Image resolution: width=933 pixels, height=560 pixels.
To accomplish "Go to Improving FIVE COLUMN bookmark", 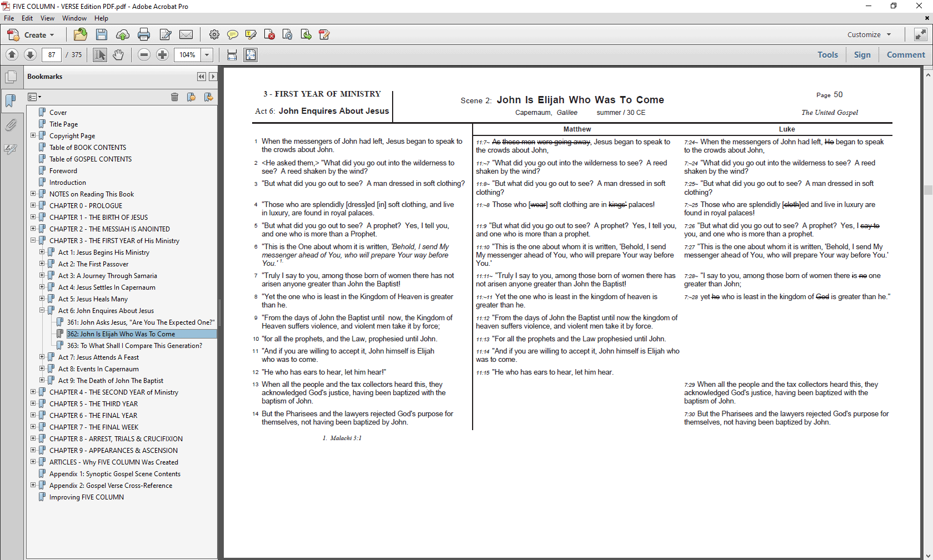I will click(86, 497).
